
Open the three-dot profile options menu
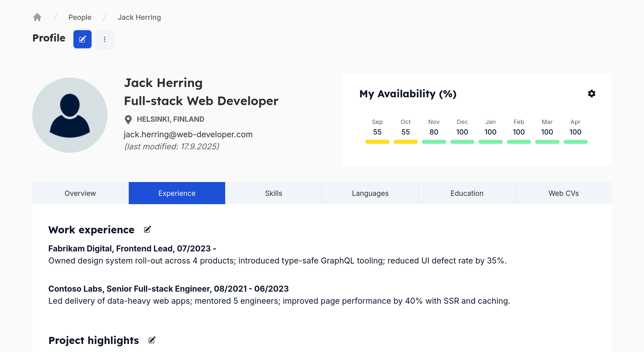(105, 39)
